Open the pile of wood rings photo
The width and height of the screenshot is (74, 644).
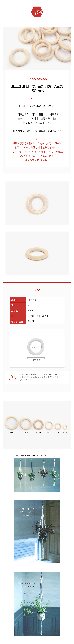tap(37, 48)
